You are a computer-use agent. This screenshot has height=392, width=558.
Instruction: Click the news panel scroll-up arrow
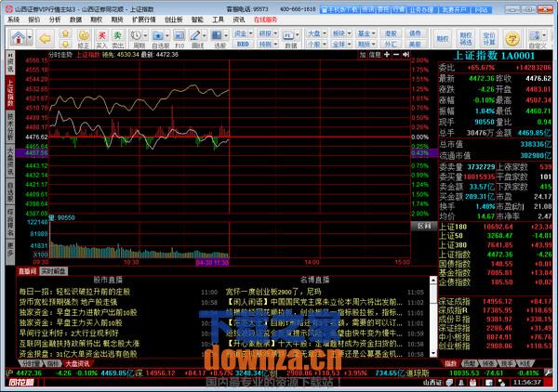[433, 281]
